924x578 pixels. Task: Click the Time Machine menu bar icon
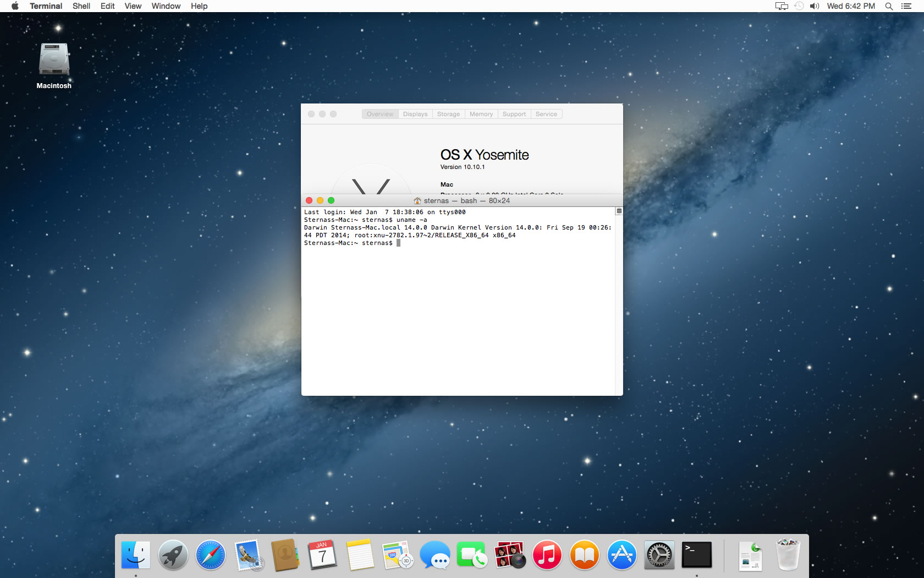point(799,6)
